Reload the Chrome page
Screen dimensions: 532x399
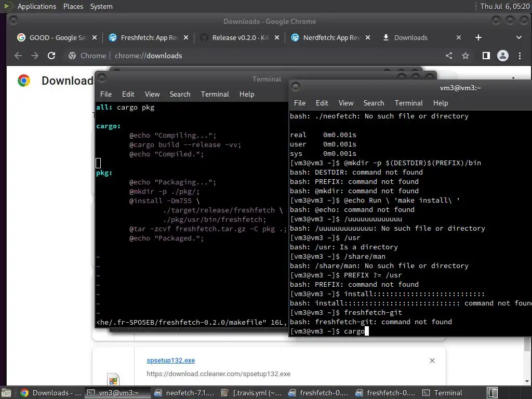point(51,56)
